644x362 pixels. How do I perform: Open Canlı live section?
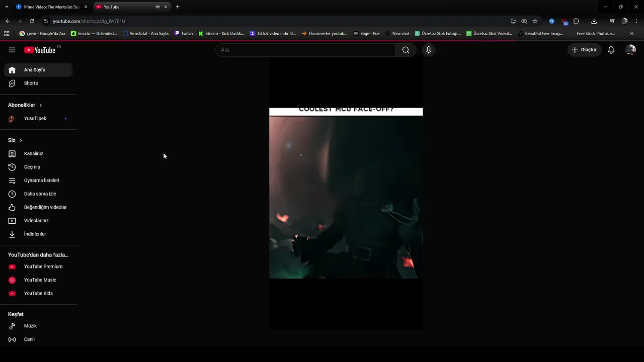(38, 339)
